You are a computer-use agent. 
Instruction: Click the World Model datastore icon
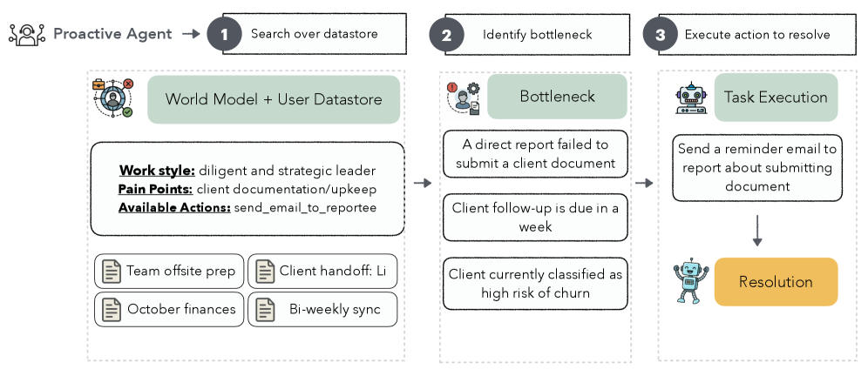tap(114, 98)
